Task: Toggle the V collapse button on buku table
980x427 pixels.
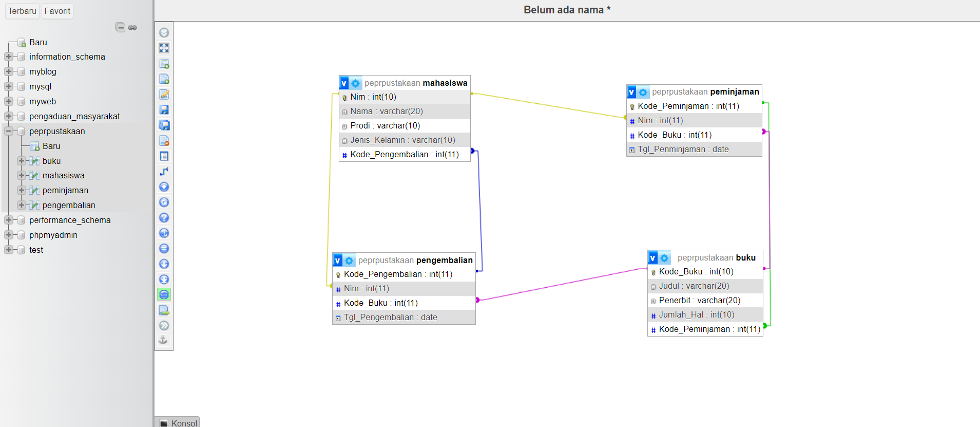Action: 653,258
